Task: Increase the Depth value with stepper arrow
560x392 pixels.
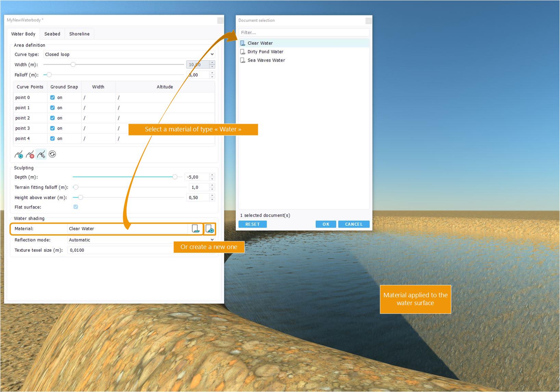Action: click(x=212, y=175)
